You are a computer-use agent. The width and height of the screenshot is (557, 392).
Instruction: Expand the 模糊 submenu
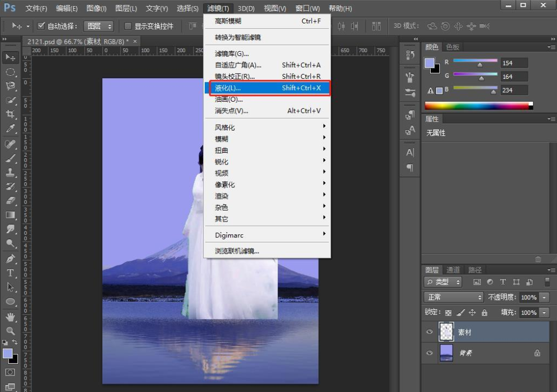(267, 138)
